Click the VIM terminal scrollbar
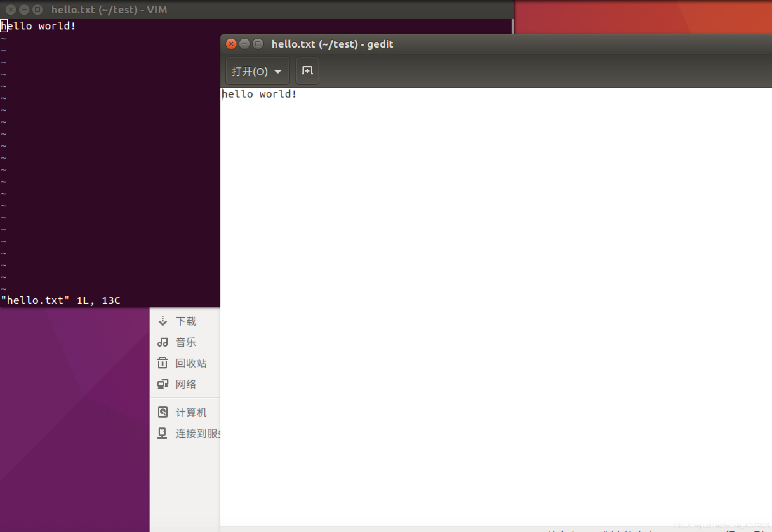The height and width of the screenshot is (532, 772). (512, 26)
